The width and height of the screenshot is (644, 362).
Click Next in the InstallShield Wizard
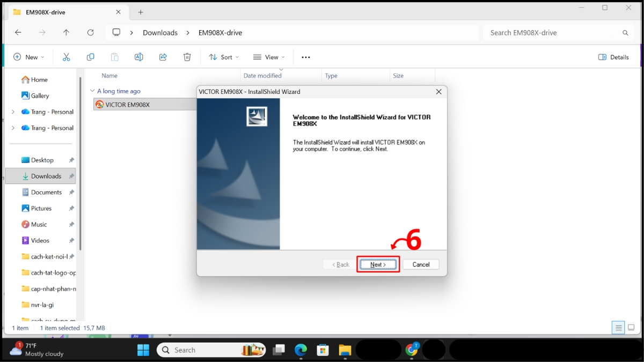coord(378,264)
